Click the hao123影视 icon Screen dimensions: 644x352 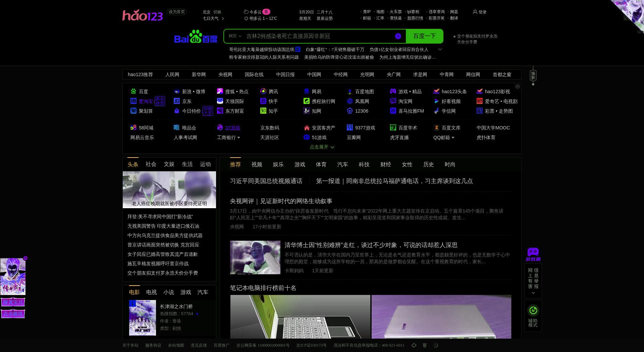(479, 91)
